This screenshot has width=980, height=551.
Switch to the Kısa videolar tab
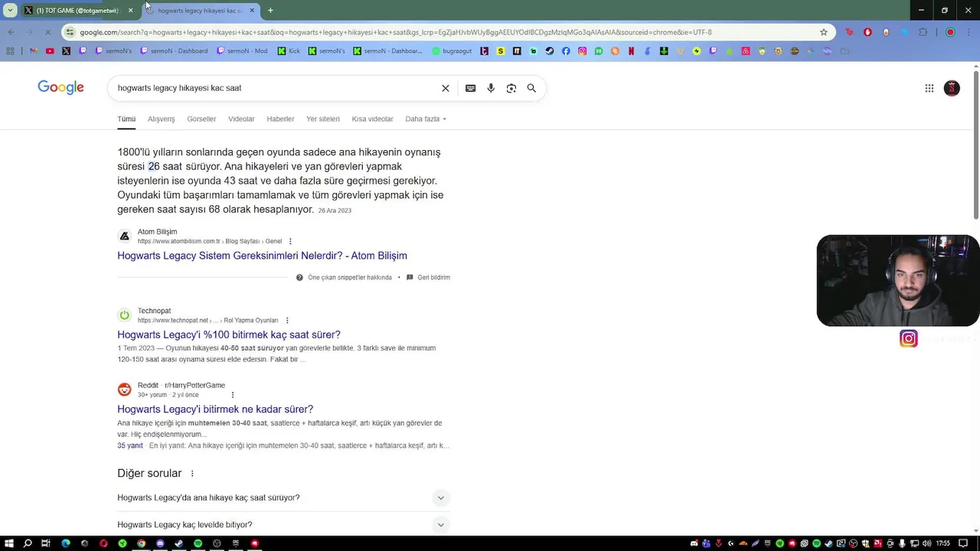click(372, 119)
